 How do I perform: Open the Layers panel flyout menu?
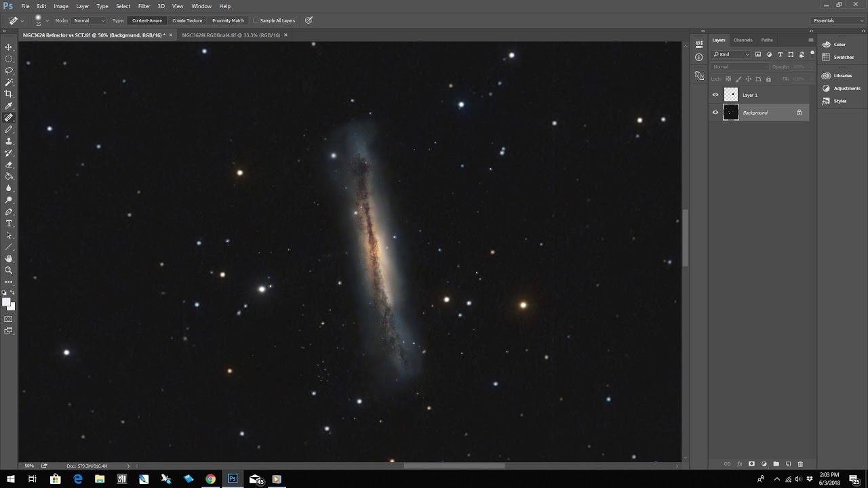click(x=810, y=40)
